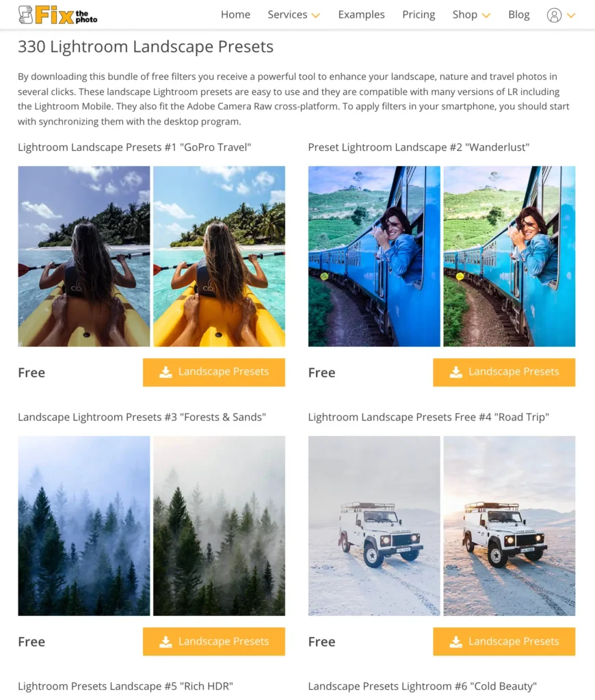
Task: Click download icon on Forests & Sands button
Action: pos(166,641)
